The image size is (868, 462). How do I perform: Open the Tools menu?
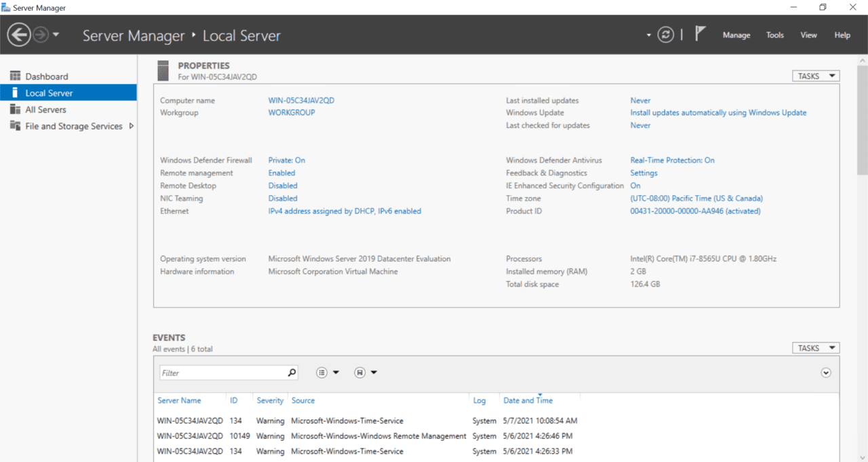774,35
